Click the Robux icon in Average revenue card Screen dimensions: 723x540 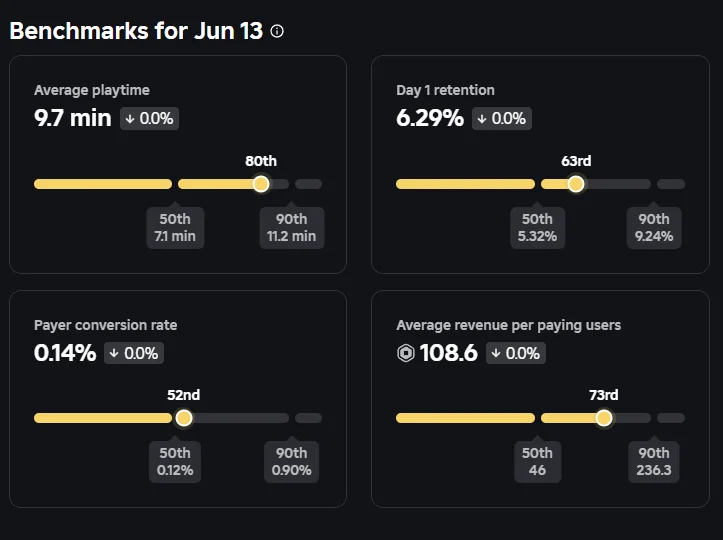(x=405, y=353)
